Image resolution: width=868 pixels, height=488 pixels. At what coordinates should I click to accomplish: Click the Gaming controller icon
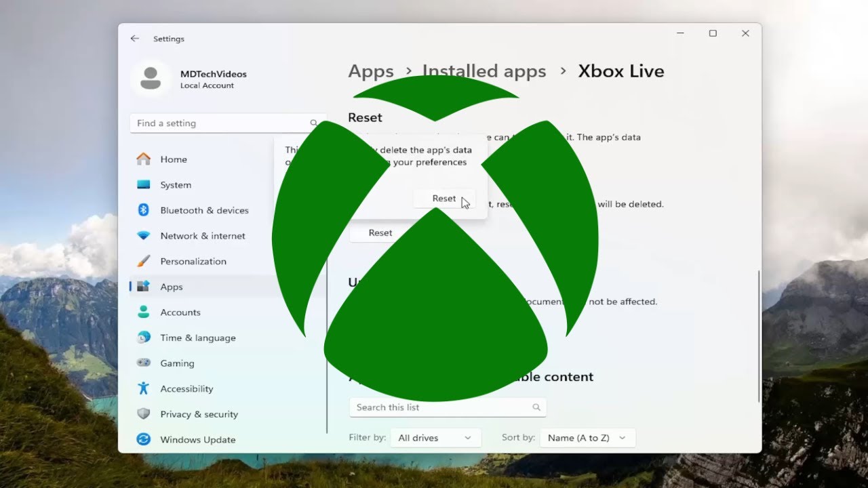(144, 363)
